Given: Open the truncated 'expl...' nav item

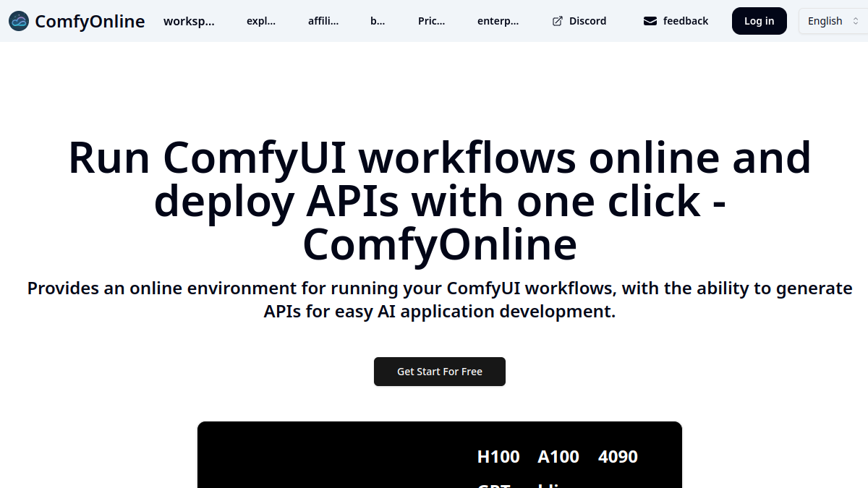Looking at the screenshot, I should (261, 21).
